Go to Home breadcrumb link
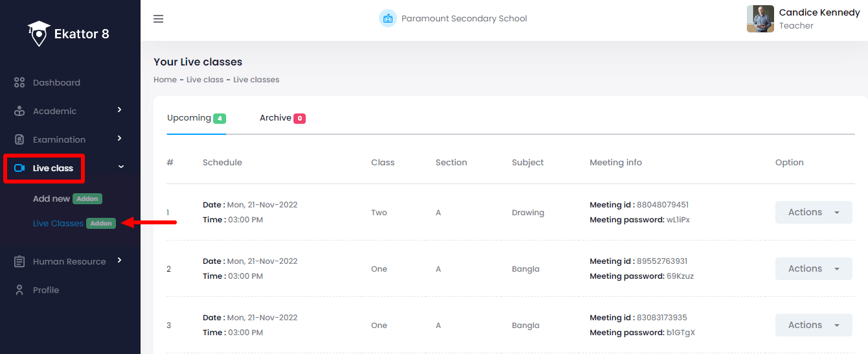This screenshot has width=868, height=354. click(165, 80)
